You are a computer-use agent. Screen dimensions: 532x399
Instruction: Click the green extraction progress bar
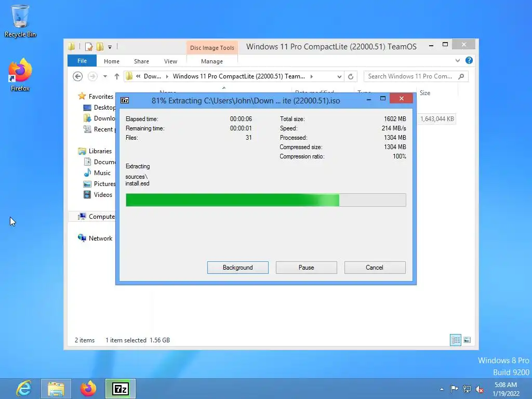(x=265, y=200)
